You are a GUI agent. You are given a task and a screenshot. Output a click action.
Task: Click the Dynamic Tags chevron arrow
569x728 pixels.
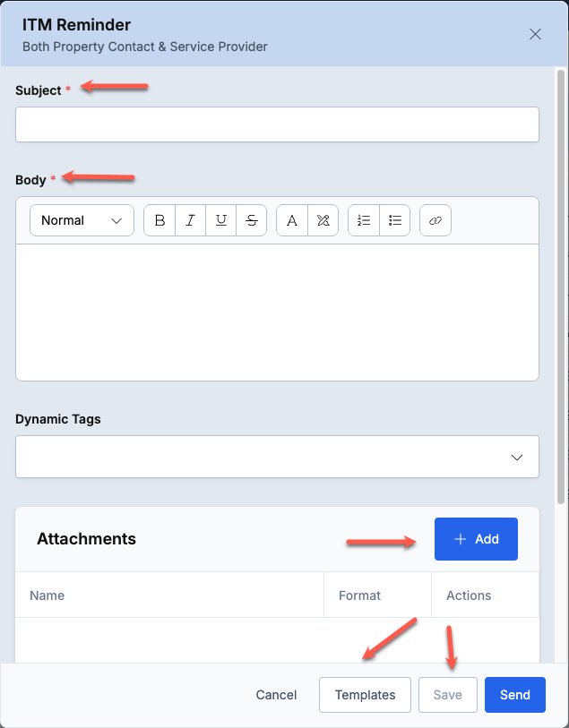click(x=517, y=458)
